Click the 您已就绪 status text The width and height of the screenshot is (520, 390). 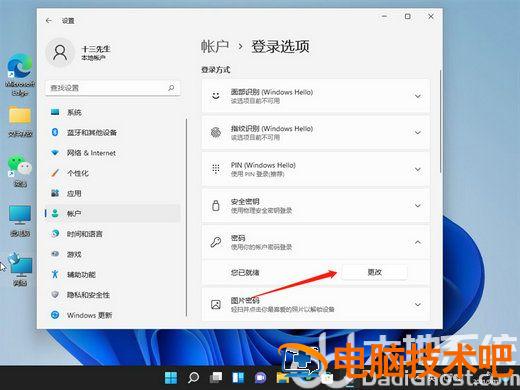pyautogui.click(x=245, y=273)
